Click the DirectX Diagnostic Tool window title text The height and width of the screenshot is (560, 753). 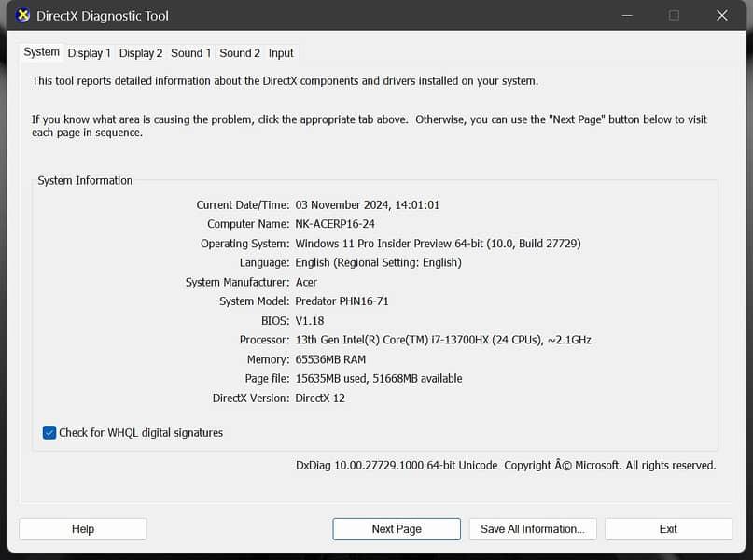click(x=103, y=16)
